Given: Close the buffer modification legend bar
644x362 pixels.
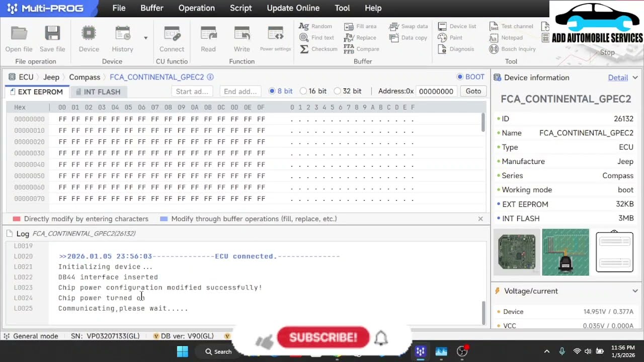Looking at the screenshot, I should pyautogui.click(x=480, y=219).
